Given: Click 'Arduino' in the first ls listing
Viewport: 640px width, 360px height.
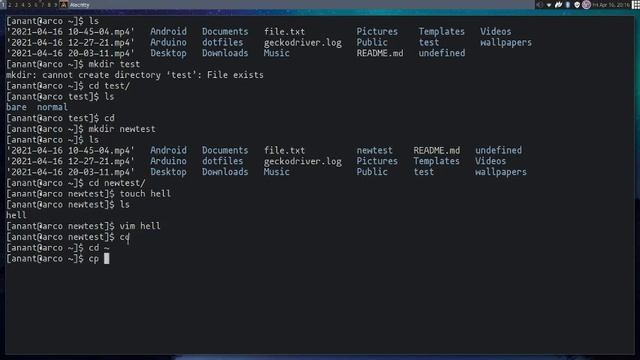Looking at the screenshot, I should click(168, 42).
